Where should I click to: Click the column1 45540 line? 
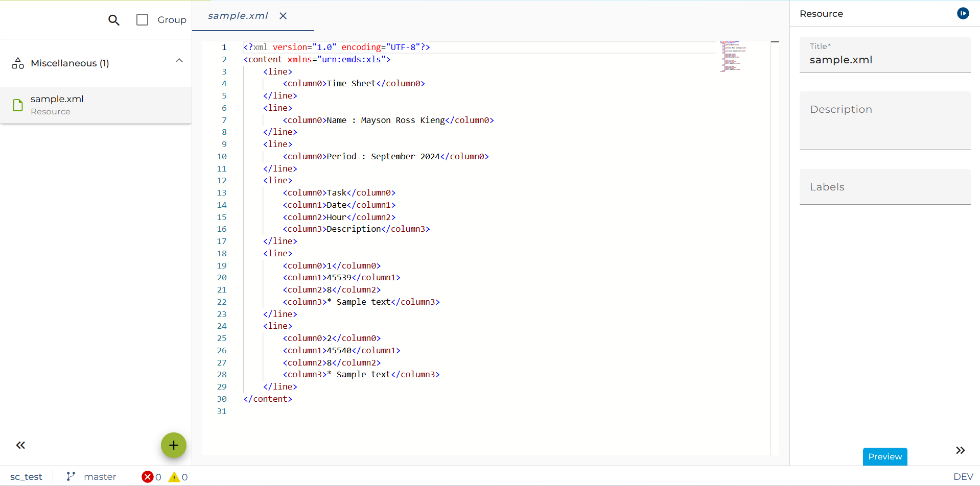click(x=342, y=350)
